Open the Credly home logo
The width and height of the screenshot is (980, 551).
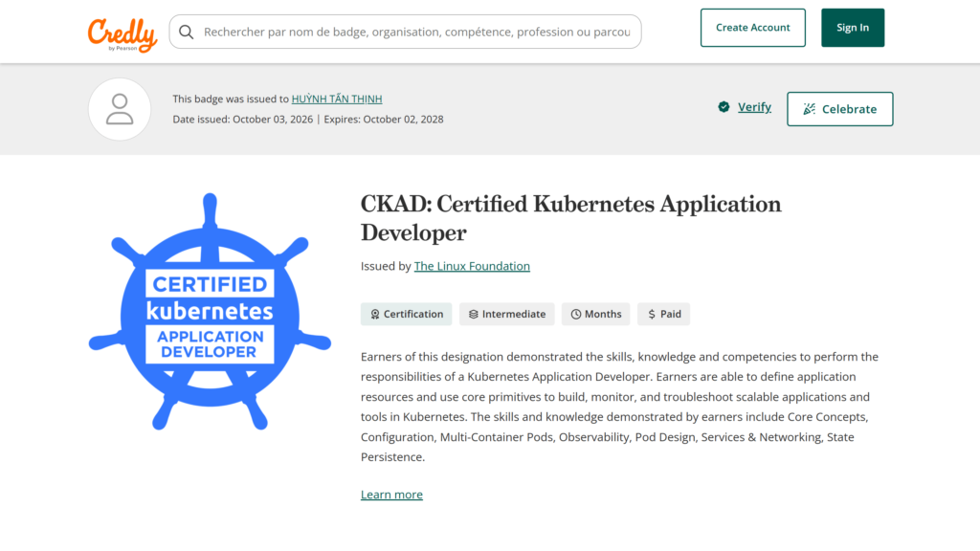[122, 35]
